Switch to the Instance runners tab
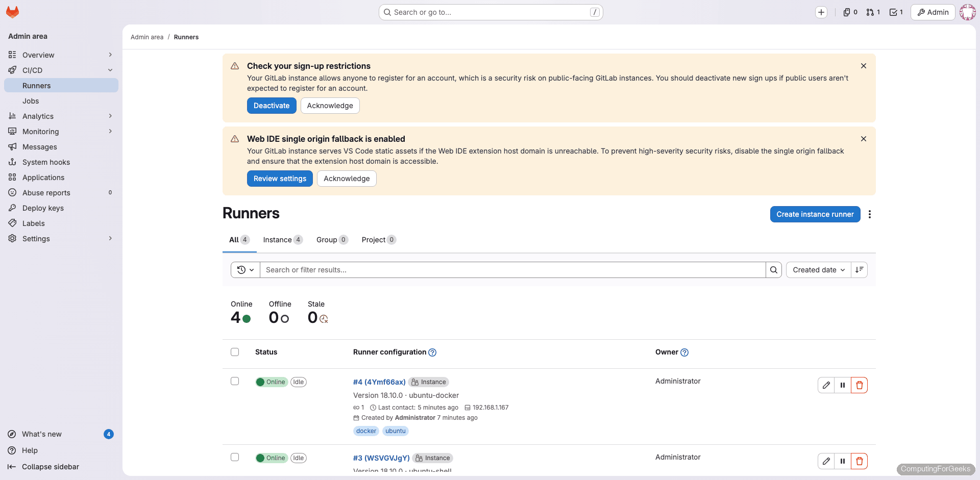Viewport: 980px width, 480px height. [279, 240]
